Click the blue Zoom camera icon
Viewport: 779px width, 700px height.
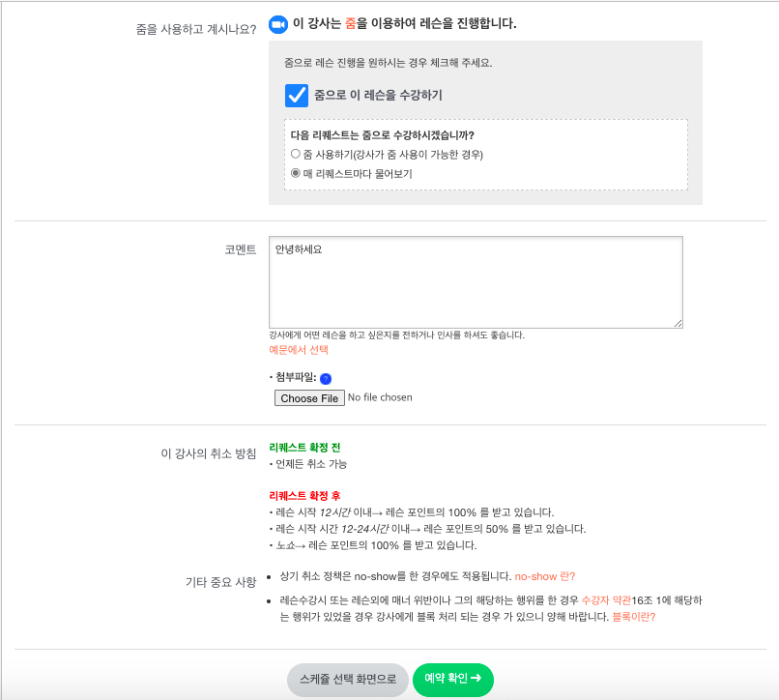(277, 24)
